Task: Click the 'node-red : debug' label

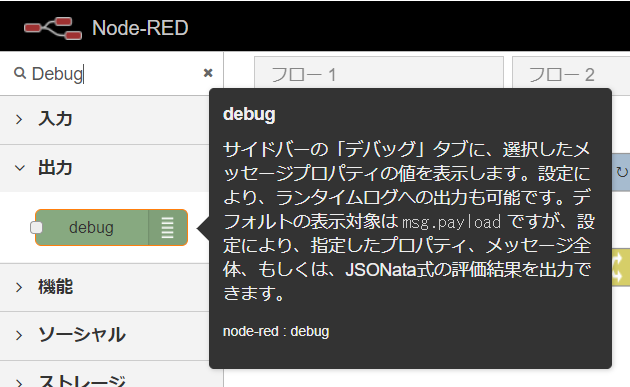Action: click(x=276, y=332)
